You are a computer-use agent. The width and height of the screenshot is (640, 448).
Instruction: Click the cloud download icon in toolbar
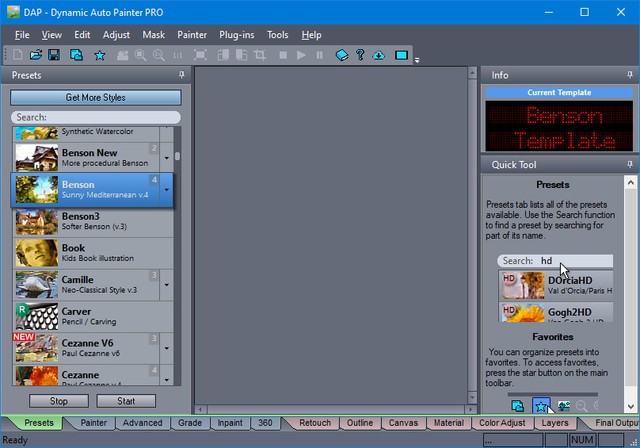(379, 55)
